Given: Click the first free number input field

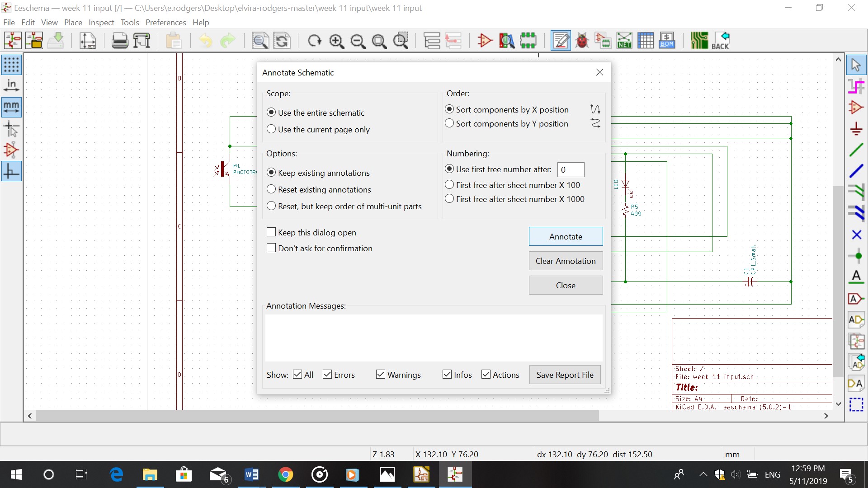Looking at the screenshot, I should coord(571,169).
